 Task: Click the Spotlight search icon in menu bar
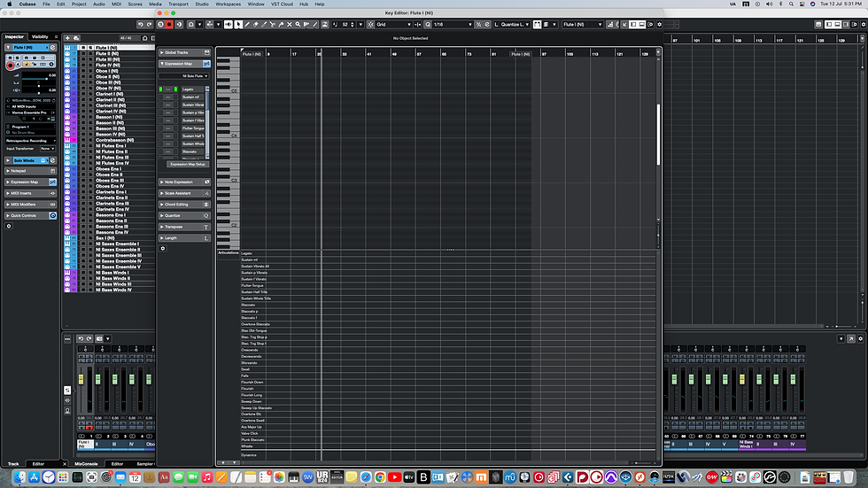[791, 4]
